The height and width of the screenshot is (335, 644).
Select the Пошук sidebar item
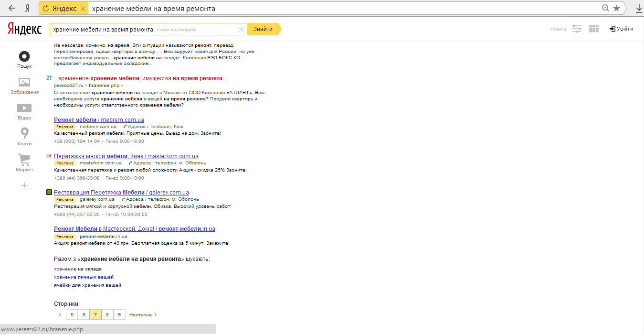click(x=24, y=60)
